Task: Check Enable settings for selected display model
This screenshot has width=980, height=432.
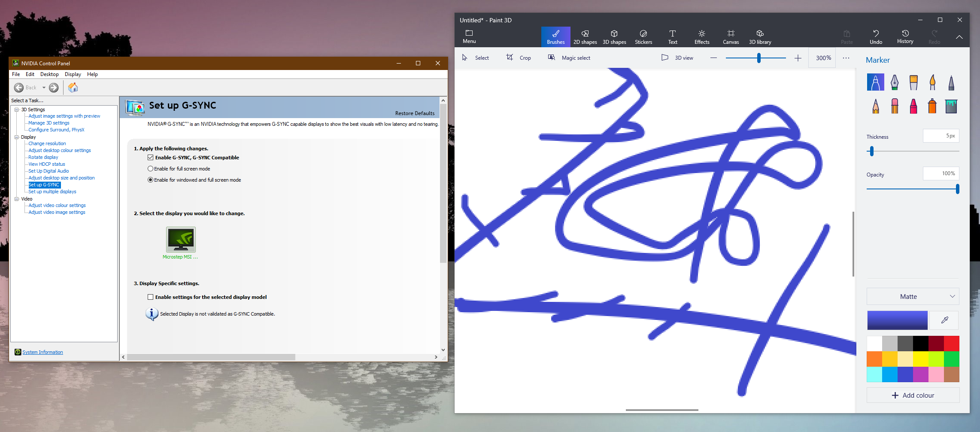Action: tap(150, 297)
